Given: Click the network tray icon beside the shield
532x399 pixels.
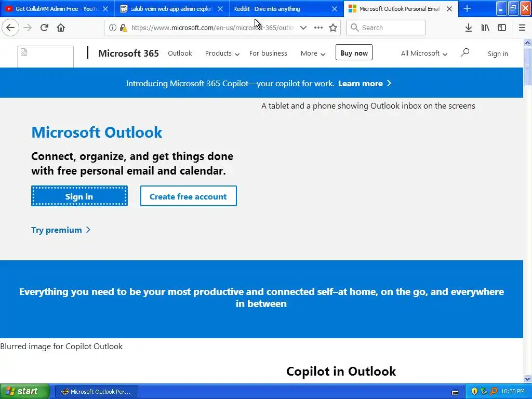Looking at the screenshot, I should click(484, 391).
